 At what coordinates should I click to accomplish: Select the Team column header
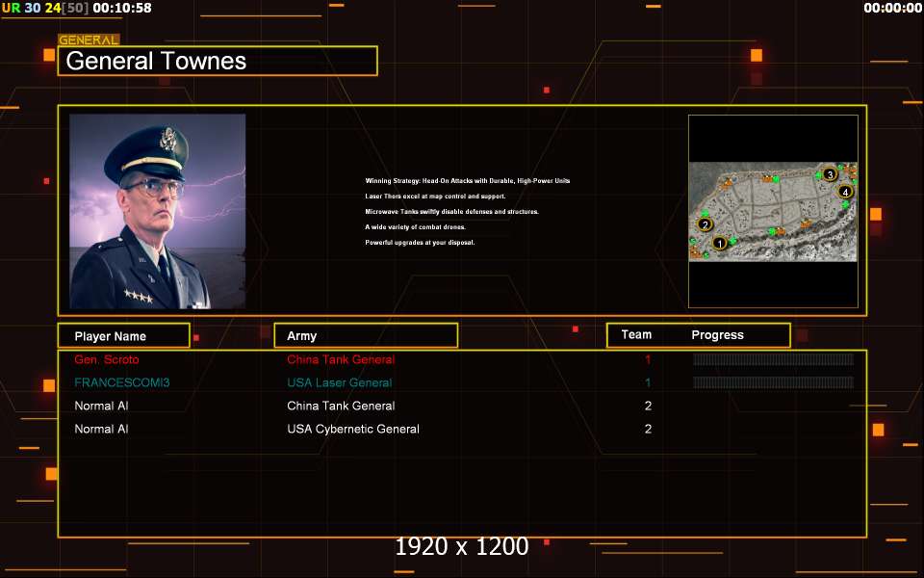tap(636, 335)
